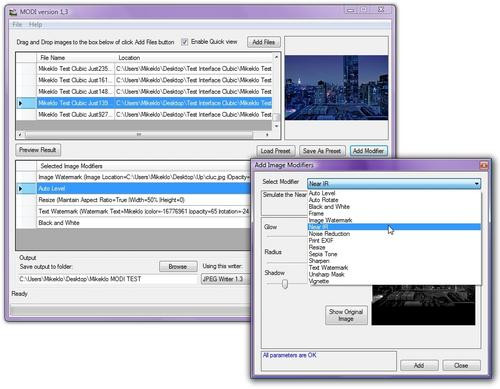Click the Show Original Image button
The height and width of the screenshot is (389, 500).
346,315
